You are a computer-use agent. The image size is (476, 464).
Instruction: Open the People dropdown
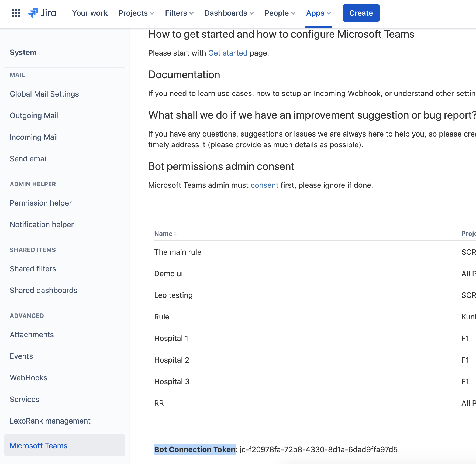point(280,13)
